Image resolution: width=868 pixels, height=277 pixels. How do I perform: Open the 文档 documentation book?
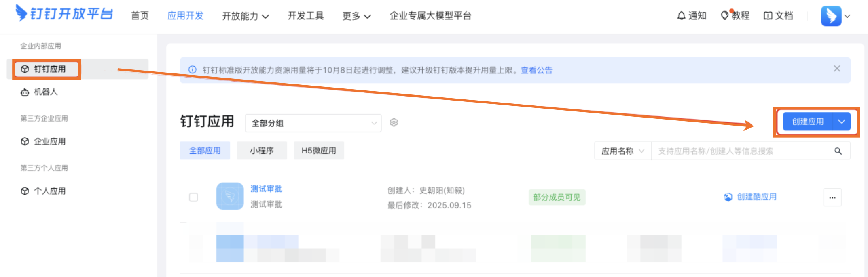[x=778, y=16]
